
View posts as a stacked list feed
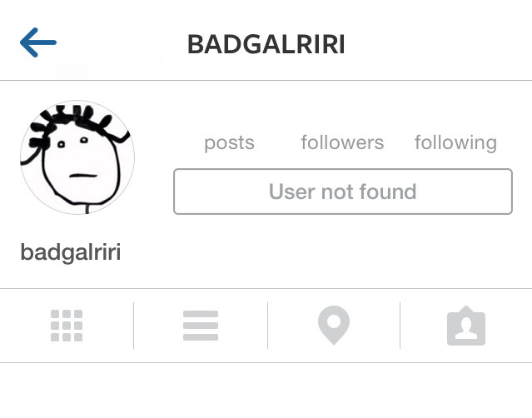pyautogui.click(x=201, y=326)
